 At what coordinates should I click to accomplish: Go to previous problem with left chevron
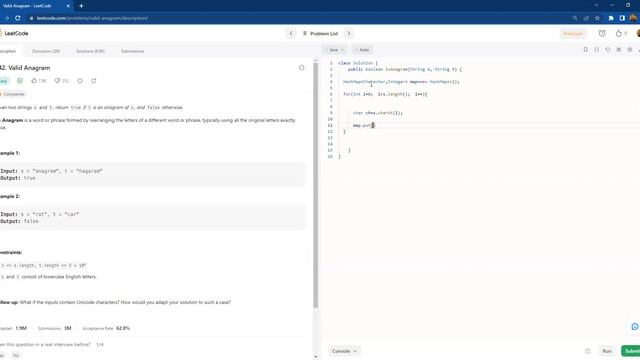click(291, 33)
